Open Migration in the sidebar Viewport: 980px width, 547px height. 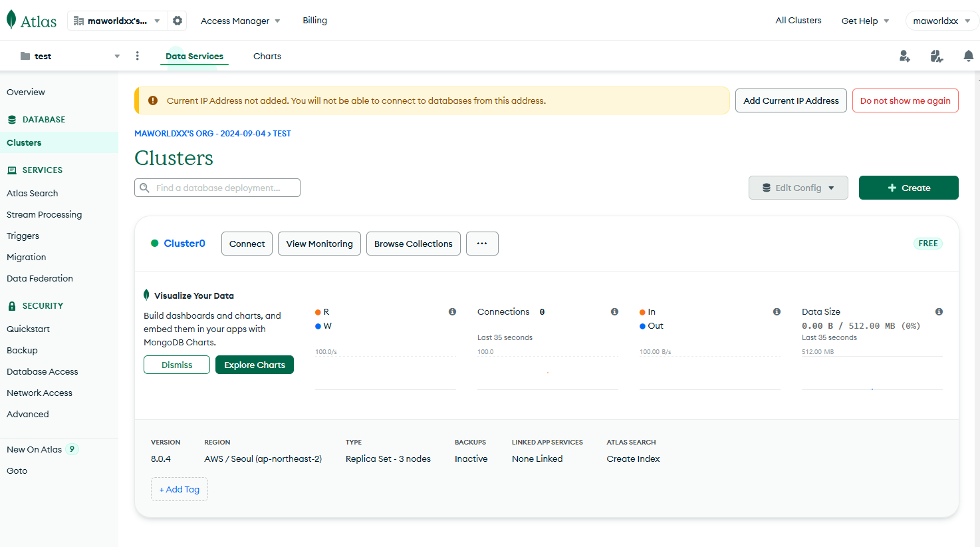tap(27, 257)
